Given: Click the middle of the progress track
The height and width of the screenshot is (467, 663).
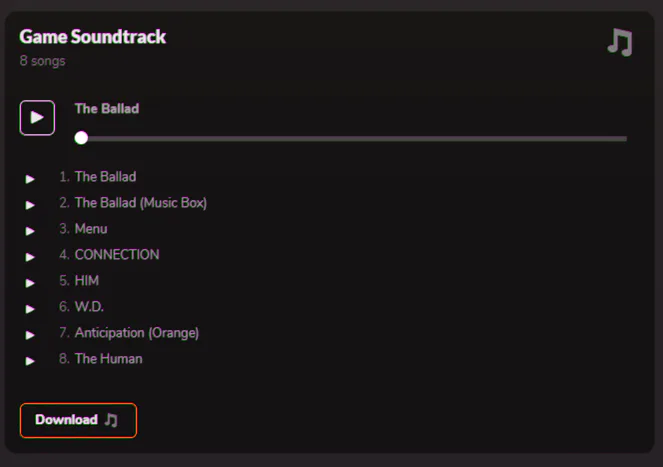Looking at the screenshot, I should [x=354, y=138].
